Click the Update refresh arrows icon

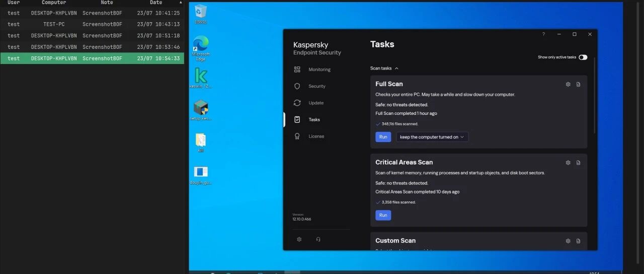pyautogui.click(x=297, y=103)
